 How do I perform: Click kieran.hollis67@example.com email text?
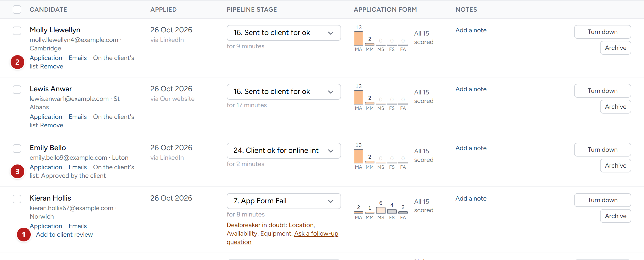click(71, 208)
